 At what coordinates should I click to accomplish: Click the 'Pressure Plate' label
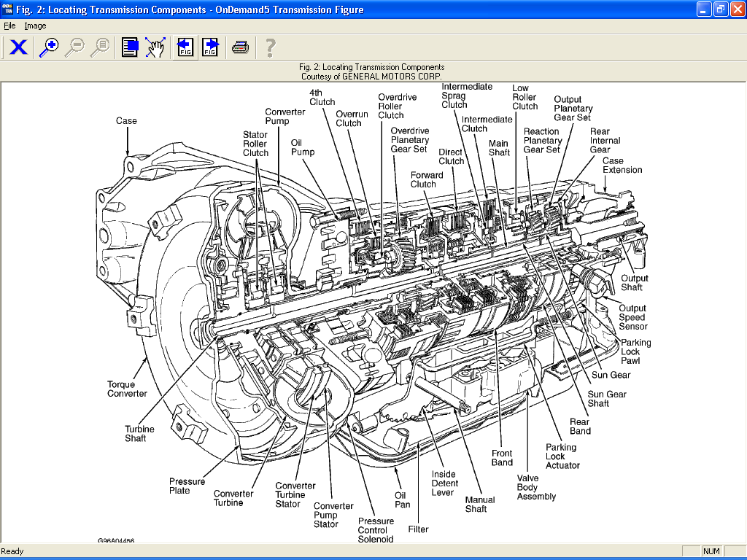[x=187, y=486]
